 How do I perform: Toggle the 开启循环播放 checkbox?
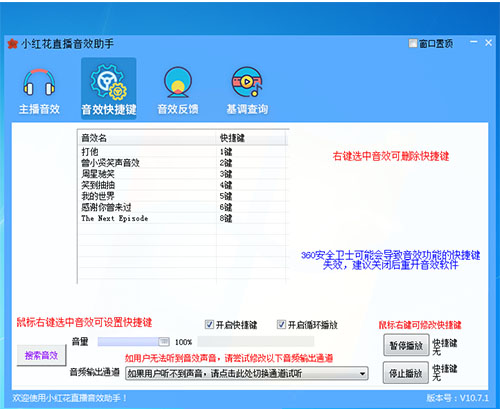[281, 324]
